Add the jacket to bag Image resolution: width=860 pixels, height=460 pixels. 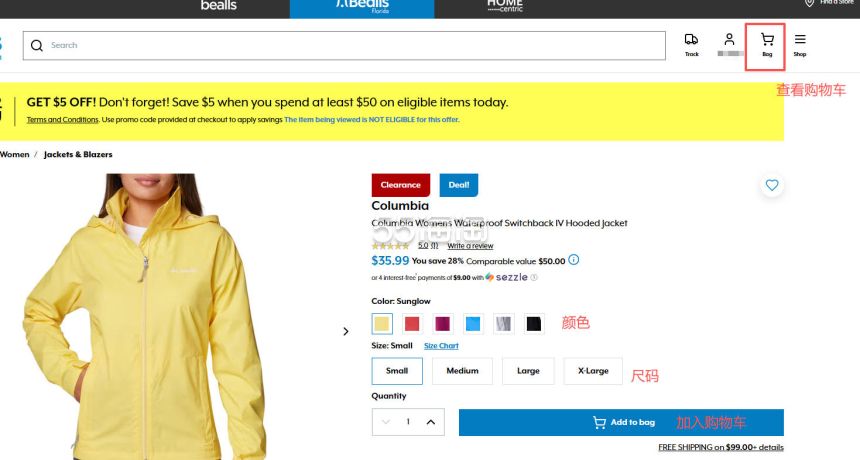pos(621,423)
